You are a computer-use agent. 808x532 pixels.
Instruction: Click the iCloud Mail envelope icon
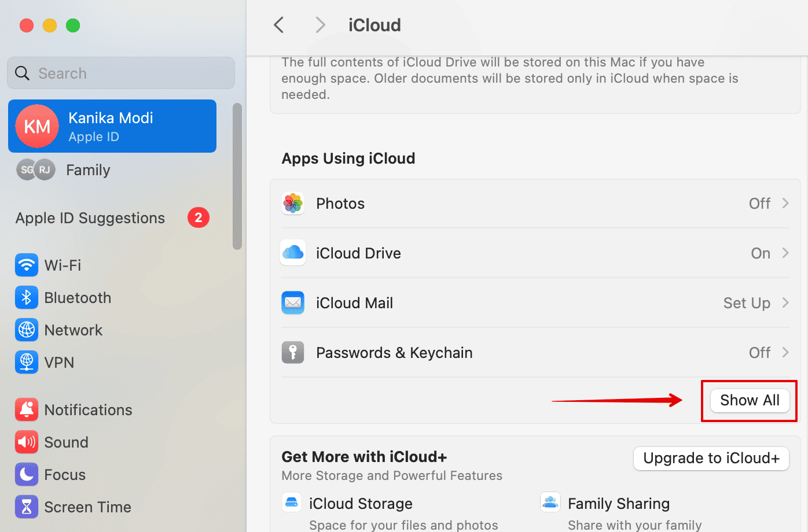pos(293,303)
